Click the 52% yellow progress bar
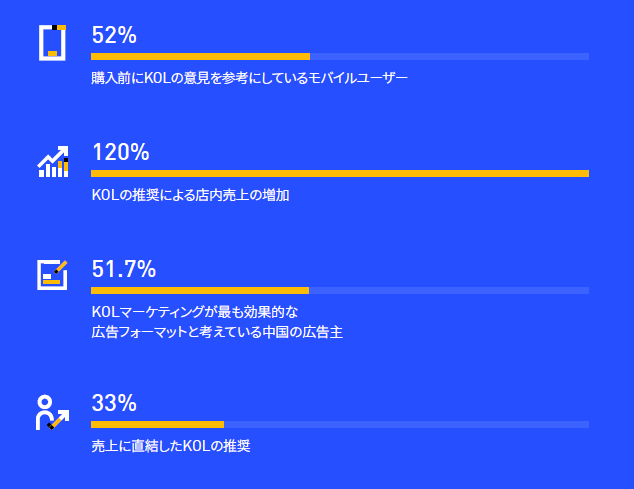Viewport: 634px width, 489px height. coord(201,57)
